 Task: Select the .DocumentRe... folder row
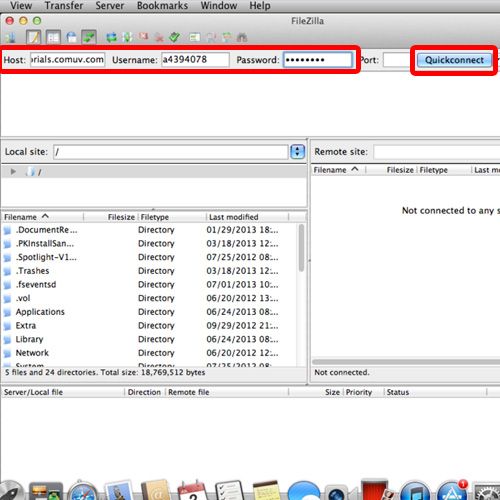pos(149,230)
